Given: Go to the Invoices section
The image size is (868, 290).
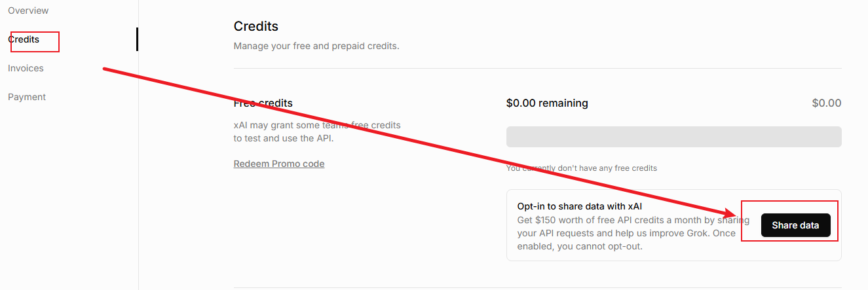Looking at the screenshot, I should 26,68.
